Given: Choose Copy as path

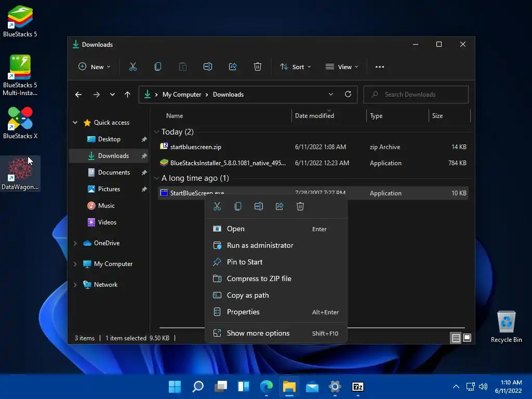Looking at the screenshot, I should pos(276,295).
